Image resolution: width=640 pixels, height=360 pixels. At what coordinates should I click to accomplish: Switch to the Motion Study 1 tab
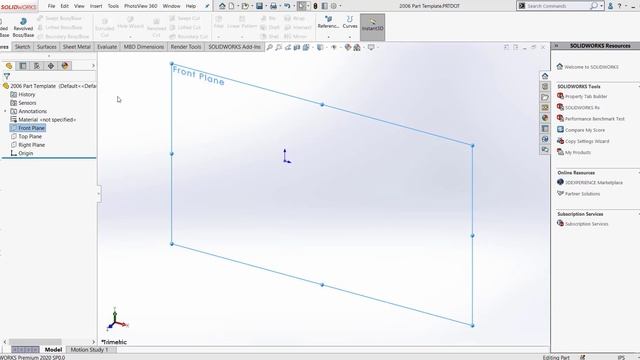[x=89, y=350]
